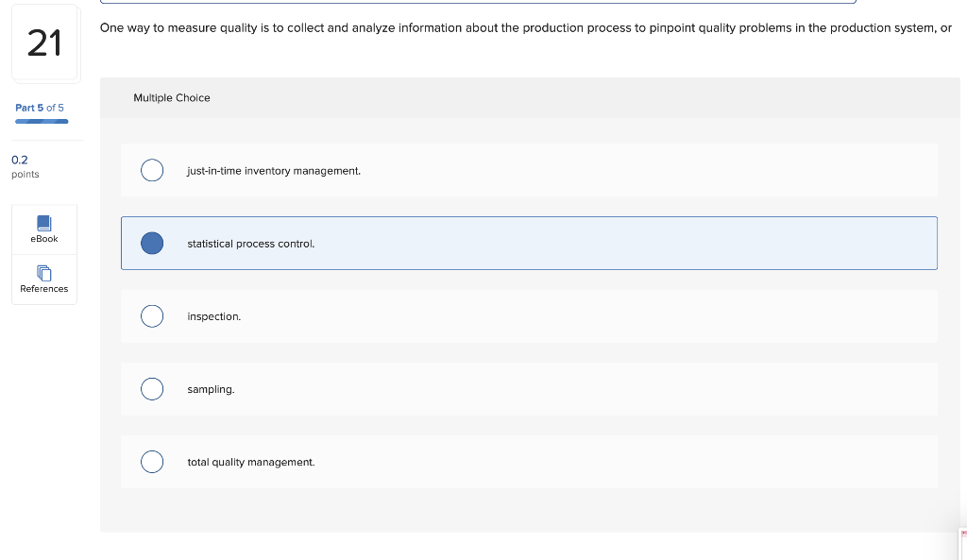The height and width of the screenshot is (560, 967).
Task: Click the References text label
Action: pyautogui.click(x=44, y=289)
